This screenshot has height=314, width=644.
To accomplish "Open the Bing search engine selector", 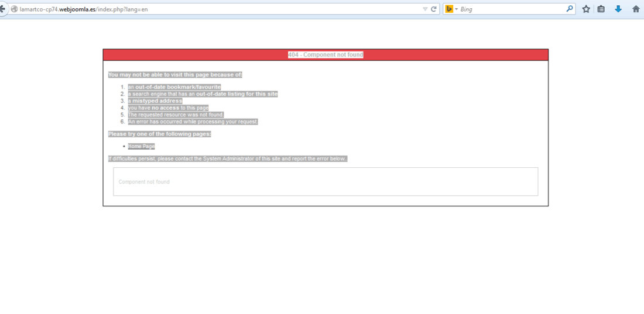I will (x=451, y=9).
